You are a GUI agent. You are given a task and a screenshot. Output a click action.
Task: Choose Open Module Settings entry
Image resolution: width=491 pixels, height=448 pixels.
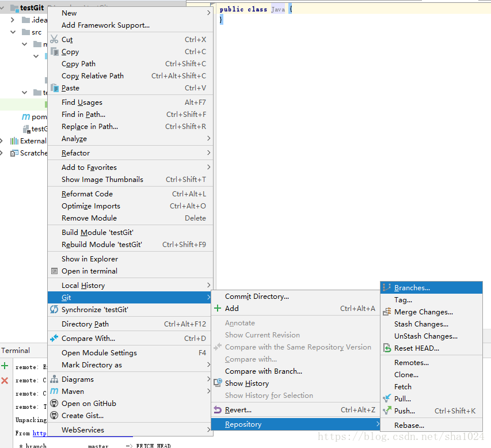[130, 353]
